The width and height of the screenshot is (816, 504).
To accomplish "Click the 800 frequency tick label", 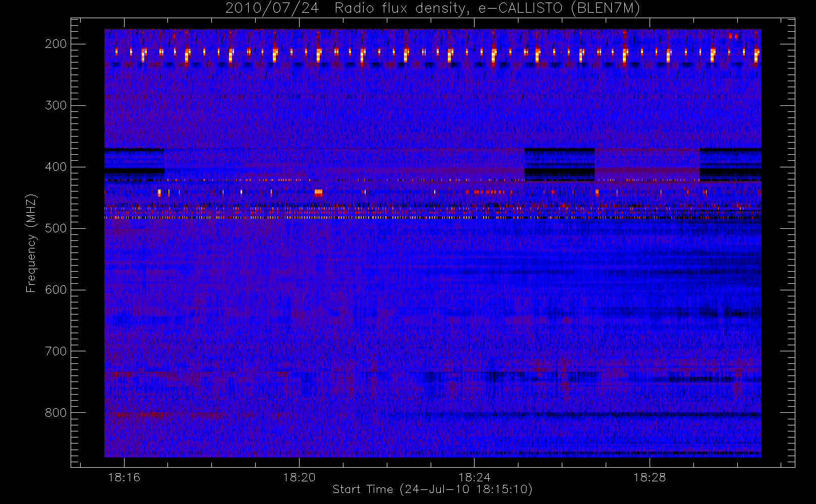I will tap(56, 413).
